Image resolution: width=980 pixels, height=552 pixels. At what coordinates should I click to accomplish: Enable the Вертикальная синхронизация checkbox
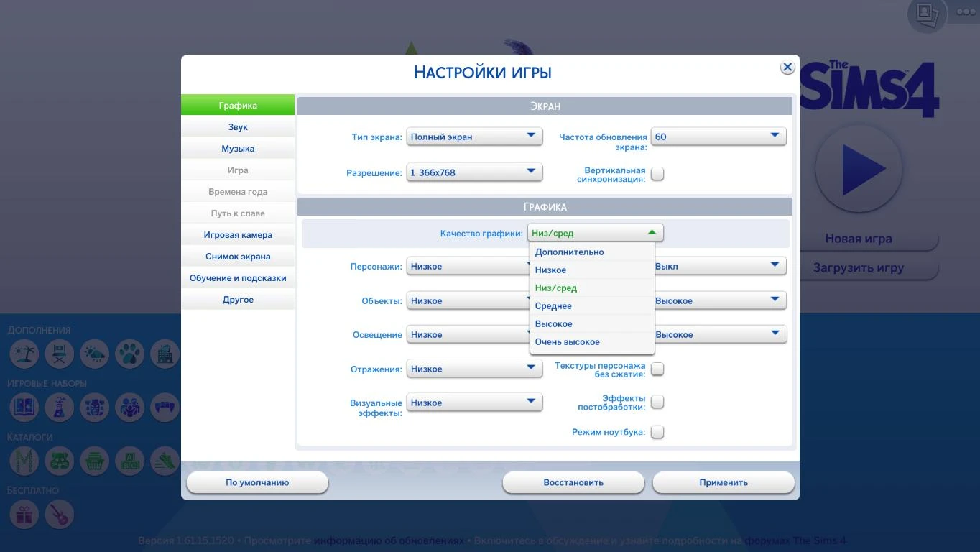[x=657, y=174]
